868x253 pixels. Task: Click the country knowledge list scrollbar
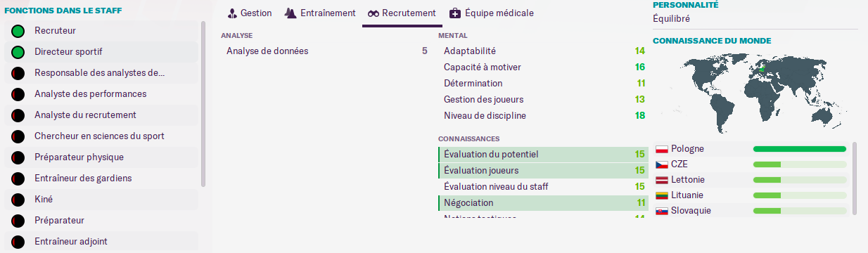(855, 178)
